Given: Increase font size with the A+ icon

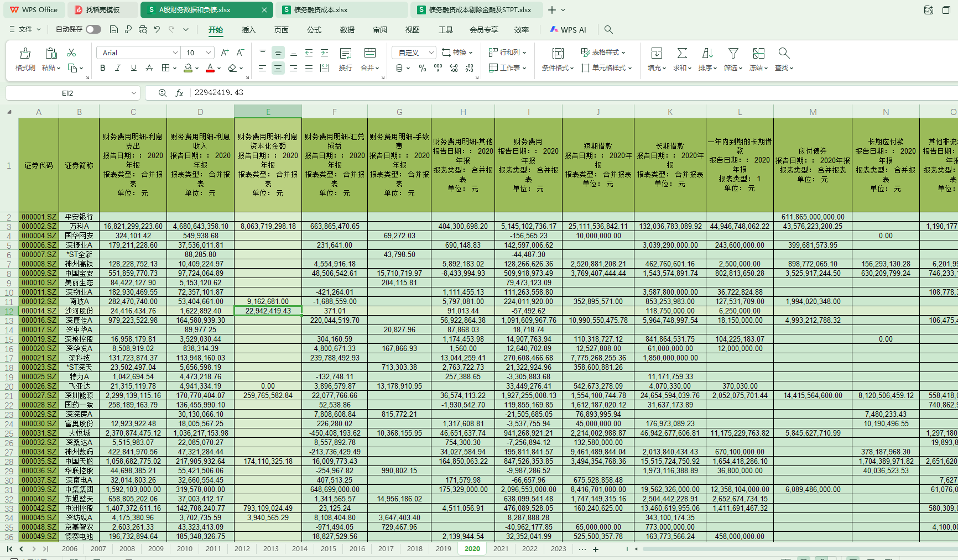Looking at the screenshot, I should tap(225, 53).
